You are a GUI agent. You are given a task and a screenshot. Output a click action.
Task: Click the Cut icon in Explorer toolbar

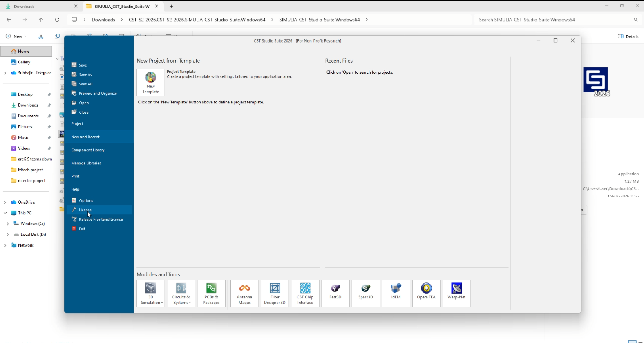click(41, 36)
